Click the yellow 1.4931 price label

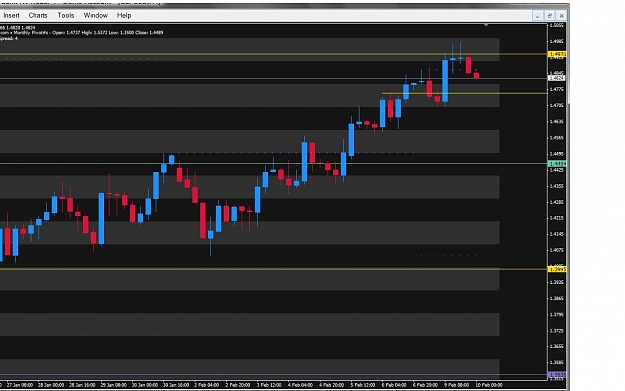(557, 54)
